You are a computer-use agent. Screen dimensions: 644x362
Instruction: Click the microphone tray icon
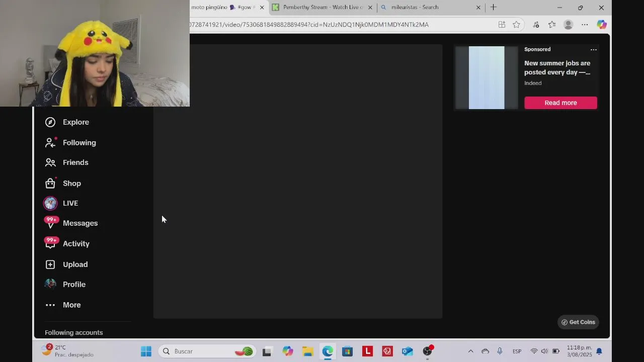pos(500,351)
